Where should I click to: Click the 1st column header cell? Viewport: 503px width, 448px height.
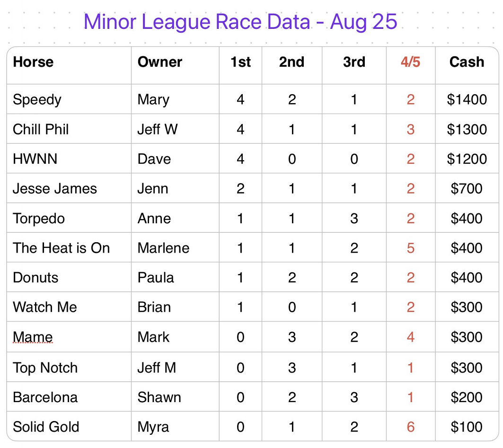click(240, 65)
